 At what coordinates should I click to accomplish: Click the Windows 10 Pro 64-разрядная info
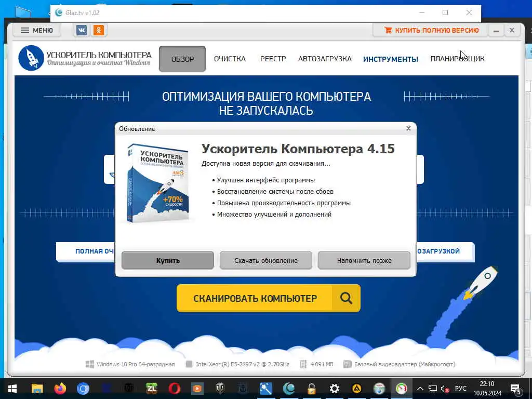[136, 364]
